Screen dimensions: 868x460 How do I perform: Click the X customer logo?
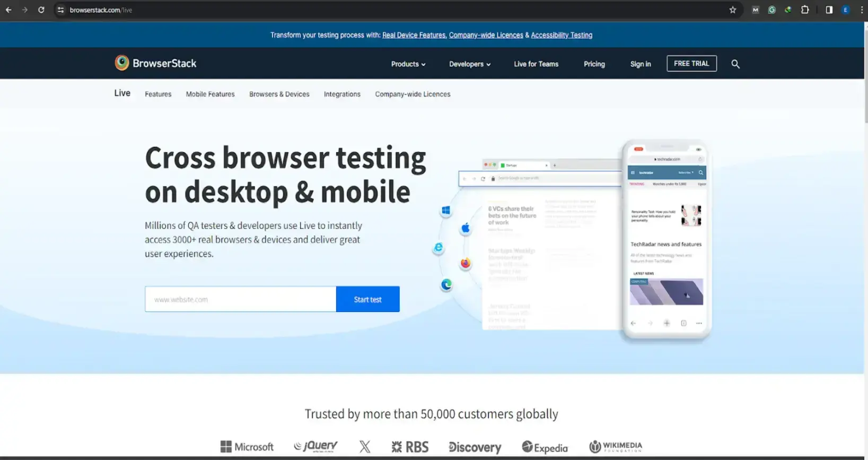pos(365,447)
